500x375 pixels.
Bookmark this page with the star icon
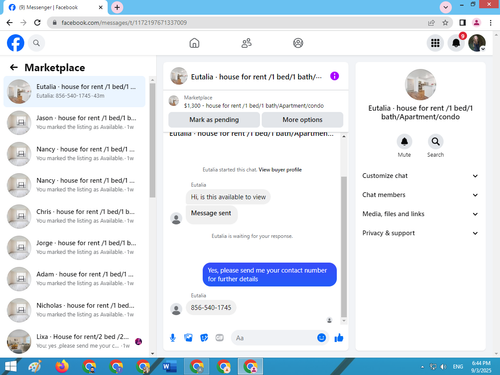pos(445,23)
